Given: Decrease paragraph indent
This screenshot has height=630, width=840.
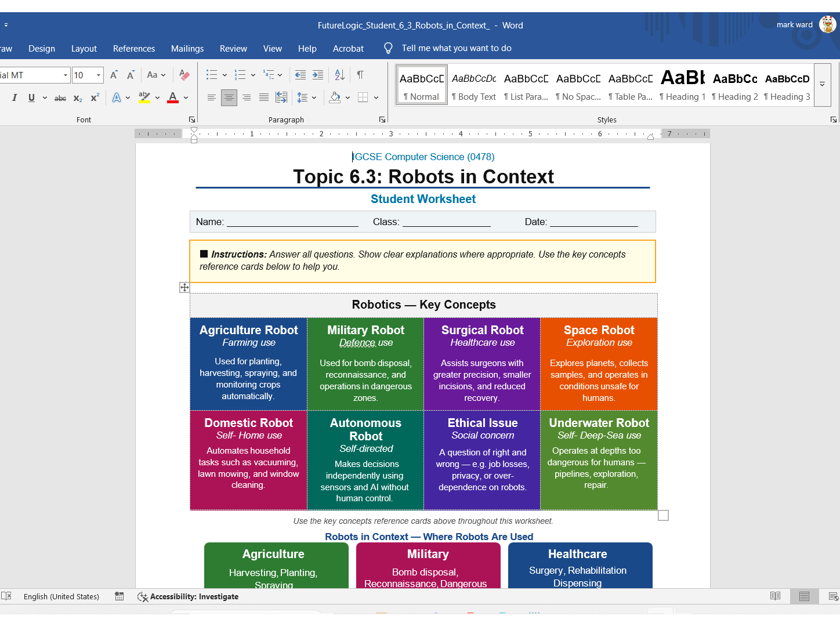Looking at the screenshot, I should 300,75.
